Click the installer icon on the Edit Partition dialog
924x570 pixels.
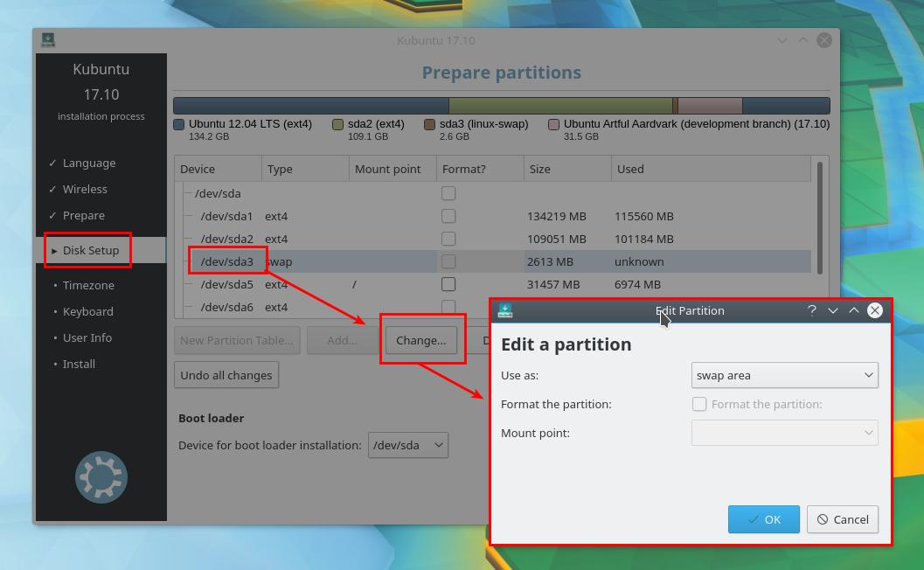click(x=504, y=310)
